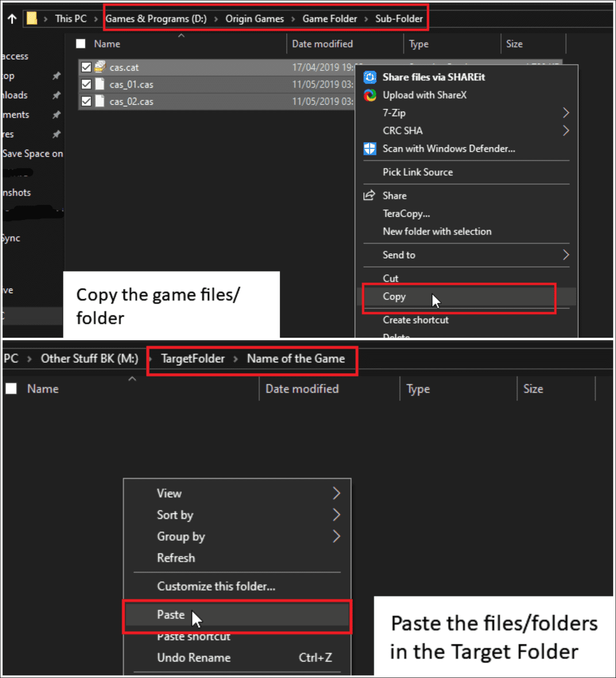Uncheck the cas_02.cas checkbox
The width and height of the screenshot is (616, 678).
click(x=86, y=101)
